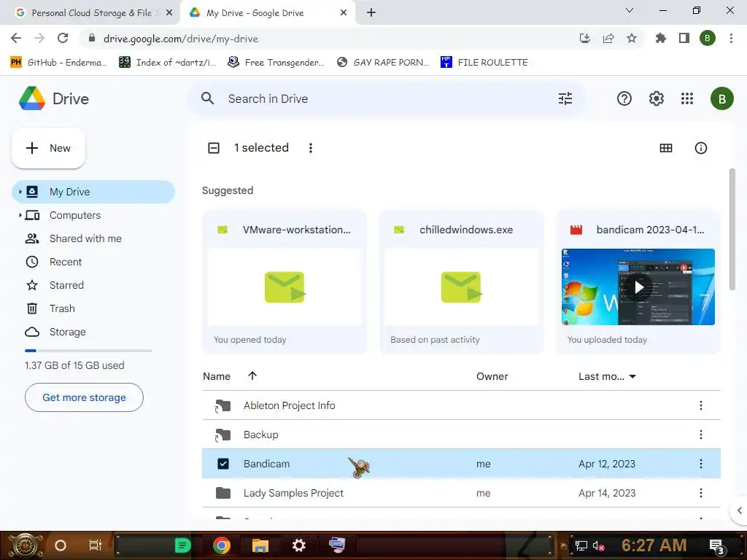Click the address bar URL

point(181,39)
